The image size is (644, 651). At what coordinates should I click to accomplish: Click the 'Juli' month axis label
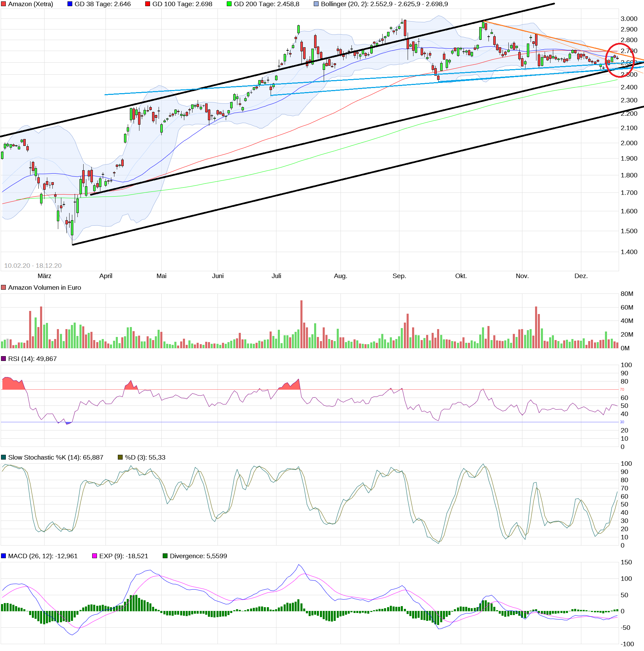click(276, 276)
